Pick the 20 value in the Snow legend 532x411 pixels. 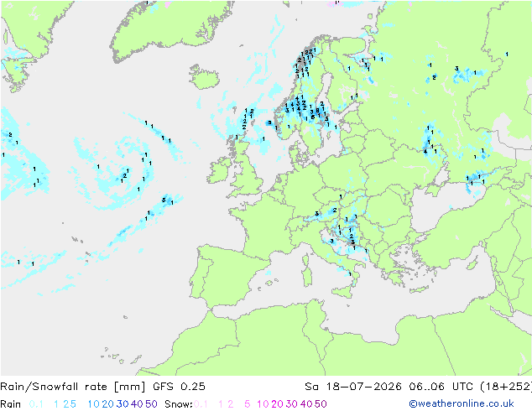278,404
